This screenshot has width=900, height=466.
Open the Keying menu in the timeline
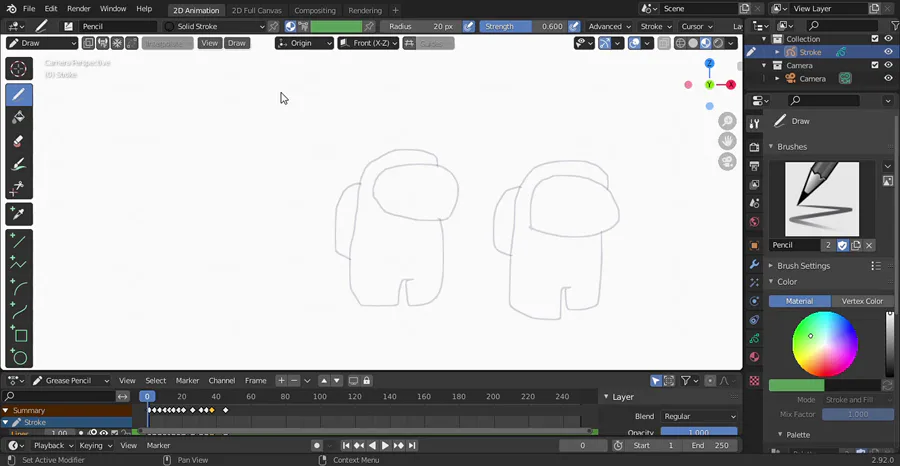tap(95, 445)
